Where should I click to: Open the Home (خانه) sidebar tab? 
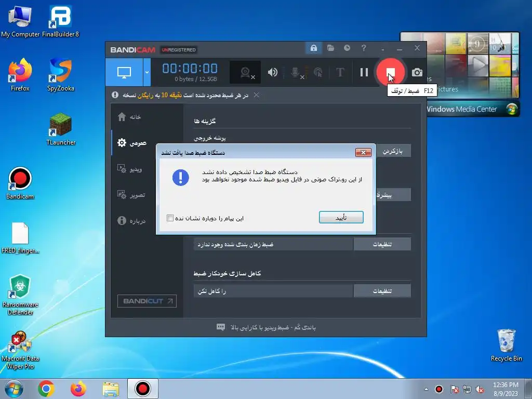pyautogui.click(x=129, y=117)
